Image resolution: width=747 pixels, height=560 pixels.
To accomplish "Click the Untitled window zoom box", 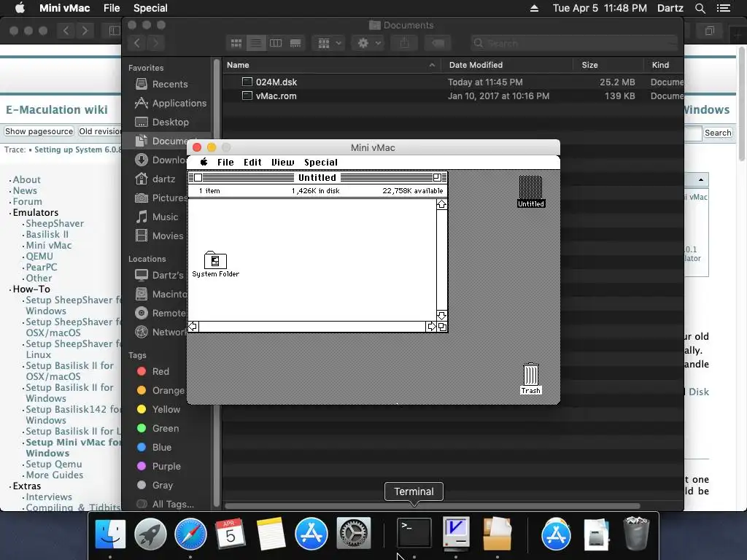I will point(437,178).
